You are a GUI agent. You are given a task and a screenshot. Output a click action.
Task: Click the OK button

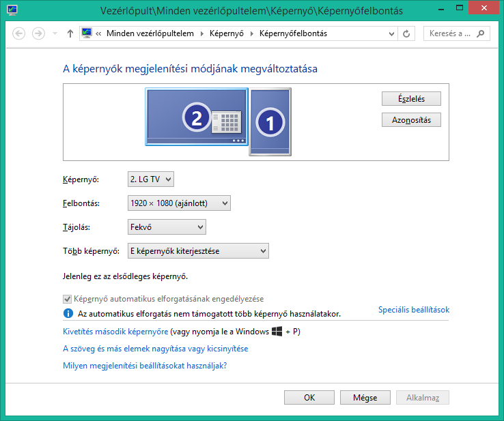[x=309, y=398]
